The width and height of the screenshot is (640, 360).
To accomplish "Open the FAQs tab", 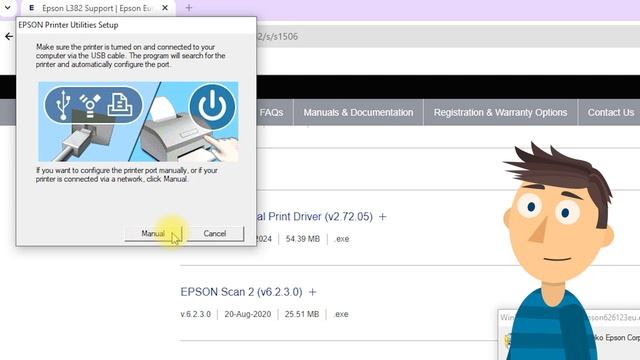I will click(271, 112).
